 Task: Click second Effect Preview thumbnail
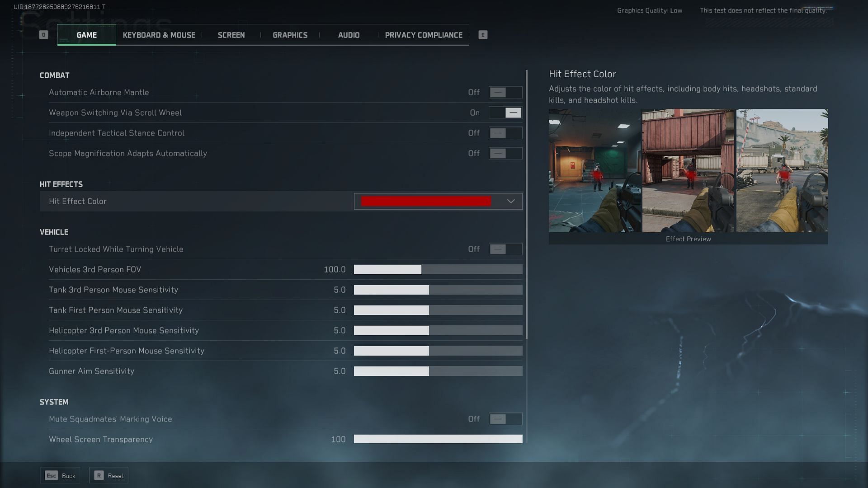pyautogui.click(x=688, y=170)
